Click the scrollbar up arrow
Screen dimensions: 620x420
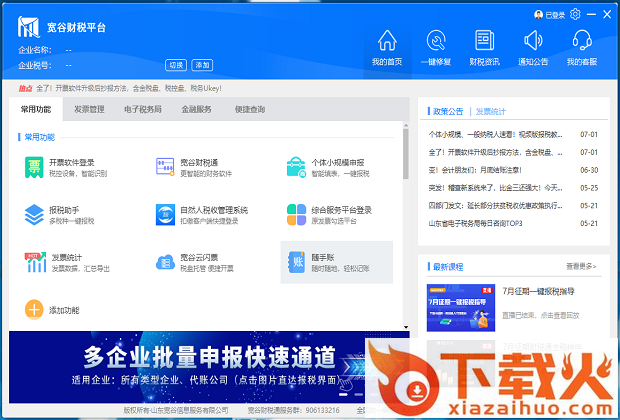[x=406, y=125]
